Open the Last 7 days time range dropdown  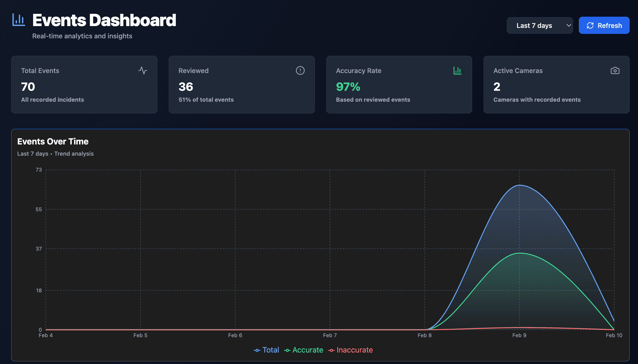[540, 25]
